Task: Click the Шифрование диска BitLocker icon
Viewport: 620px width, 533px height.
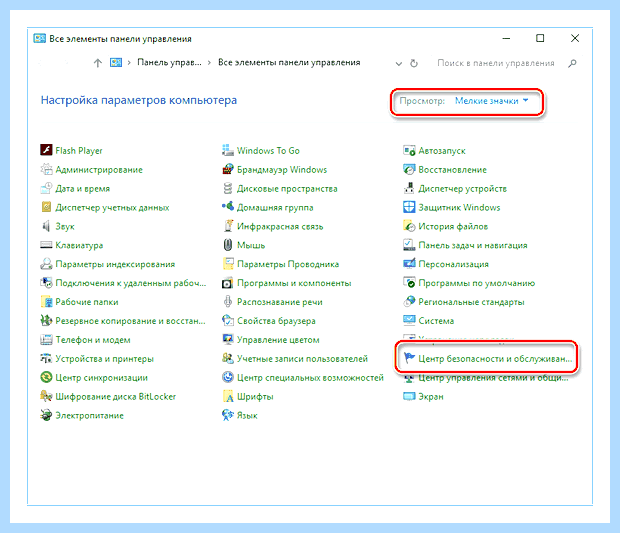Action: (x=46, y=396)
